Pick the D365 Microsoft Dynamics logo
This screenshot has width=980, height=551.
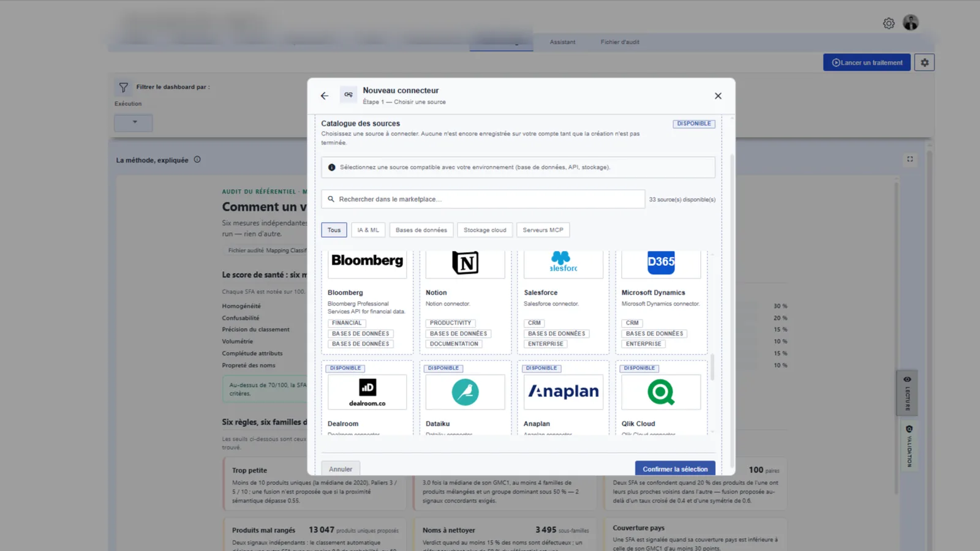click(x=661, y=264)
